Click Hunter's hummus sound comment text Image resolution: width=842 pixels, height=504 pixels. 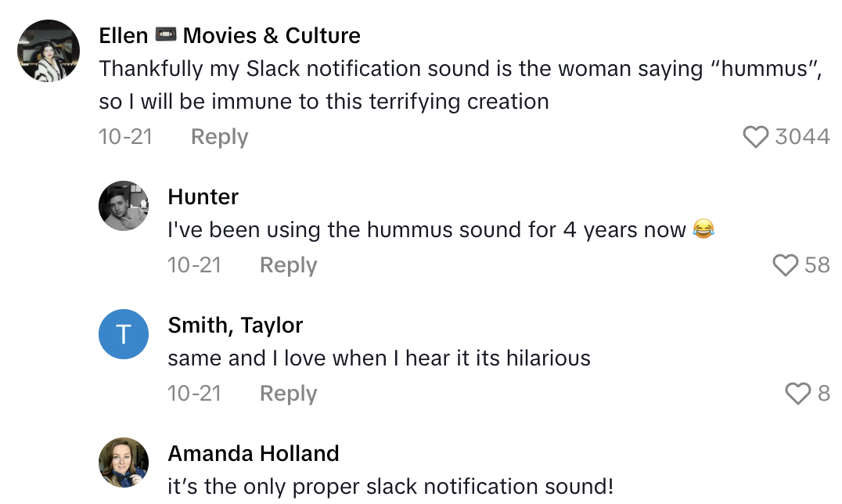click(x=426, y=230)
